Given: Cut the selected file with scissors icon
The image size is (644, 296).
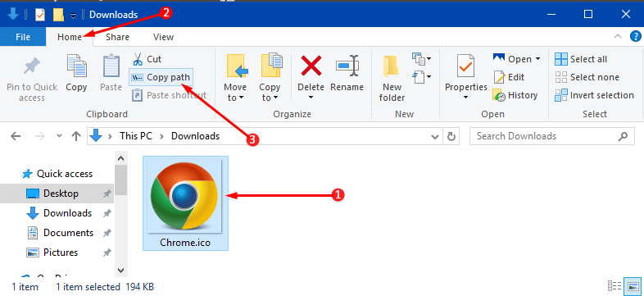Looking at the screenshot, I should 137,59.
